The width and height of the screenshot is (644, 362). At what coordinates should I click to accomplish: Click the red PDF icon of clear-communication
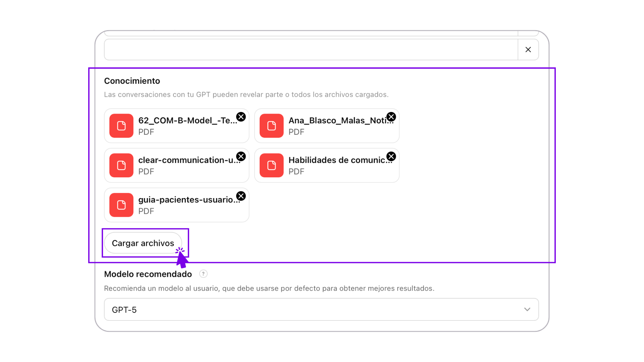121,165
